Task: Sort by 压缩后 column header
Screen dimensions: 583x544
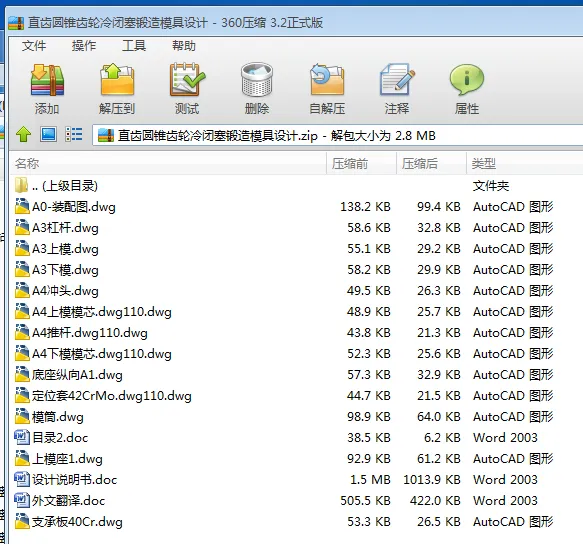Action: pos(431,163)
